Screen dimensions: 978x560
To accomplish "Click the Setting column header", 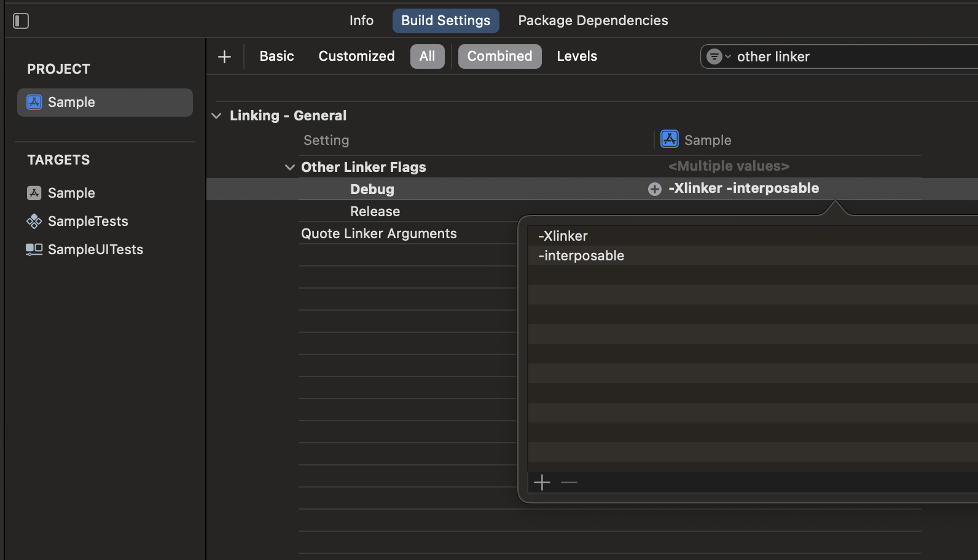I will (x=326, y=140).
